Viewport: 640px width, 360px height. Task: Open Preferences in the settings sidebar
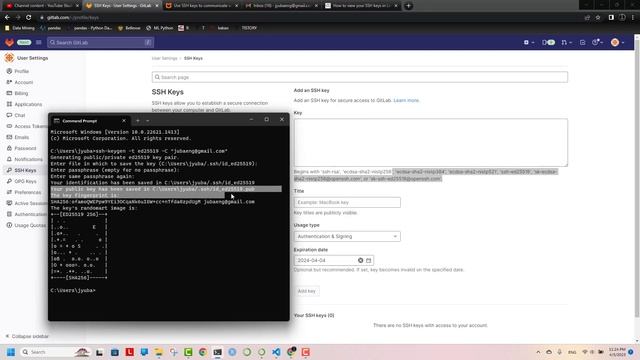(x=28, y=193)
